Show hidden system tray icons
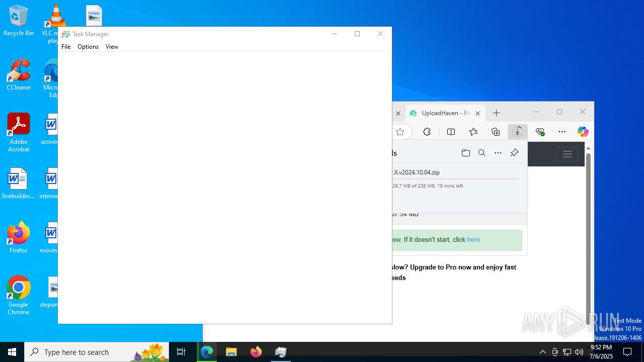 coord(542,352)
